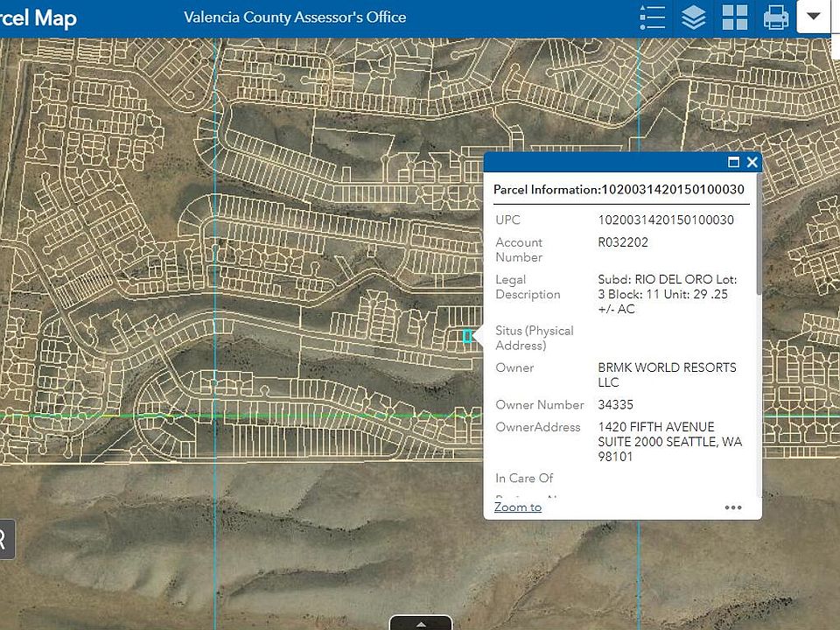Click the popup title Parcel Information:1020031420150100030

[x=619, y=190]
